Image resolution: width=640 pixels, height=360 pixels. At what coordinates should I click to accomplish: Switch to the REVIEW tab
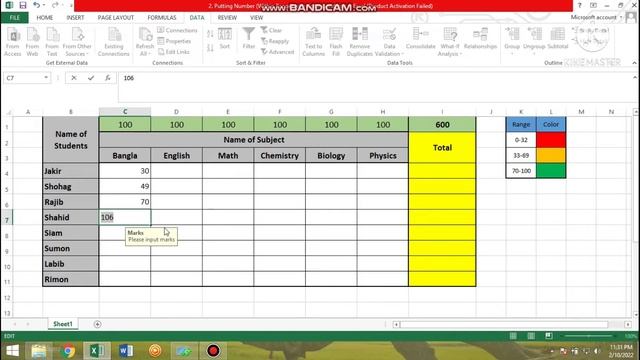[x=227, y=18]
